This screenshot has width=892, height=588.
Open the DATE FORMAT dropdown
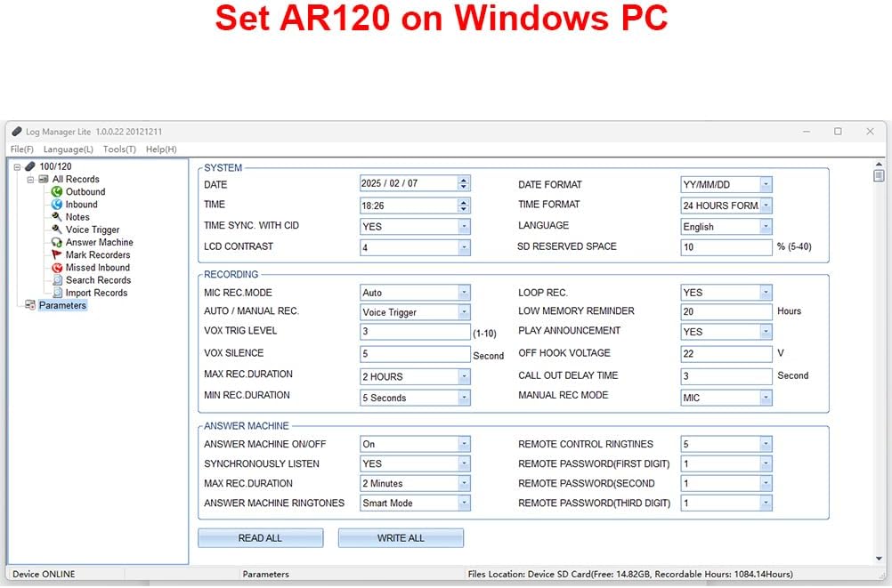click(x=766, y=185)
